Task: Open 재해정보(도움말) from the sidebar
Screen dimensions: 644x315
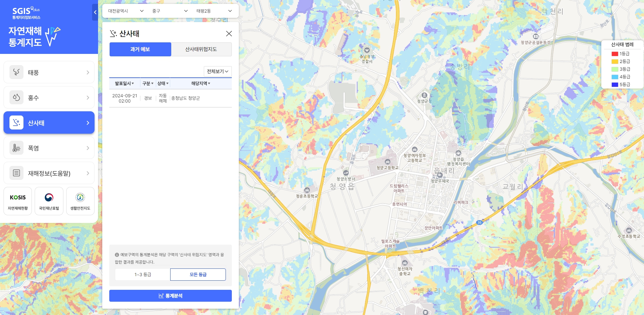Action: tap(49, 173)
